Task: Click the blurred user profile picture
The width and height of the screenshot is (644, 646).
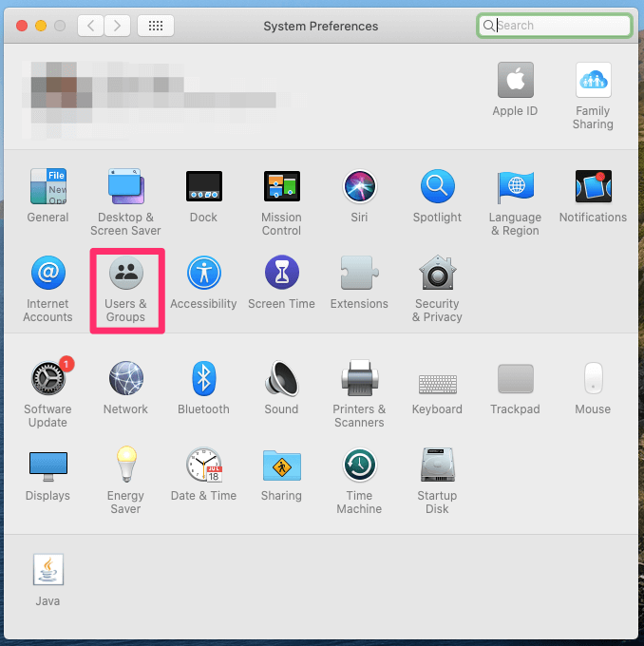Action: point(62,93)
